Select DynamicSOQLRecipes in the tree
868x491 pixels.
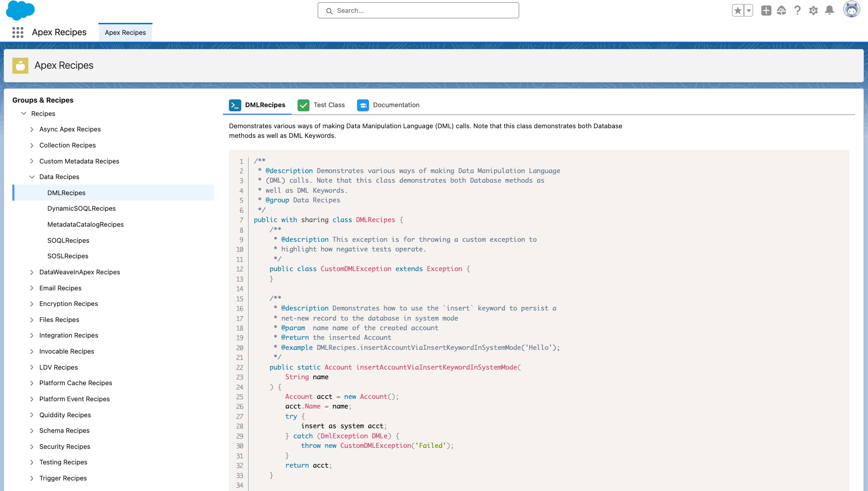(81, 208)
